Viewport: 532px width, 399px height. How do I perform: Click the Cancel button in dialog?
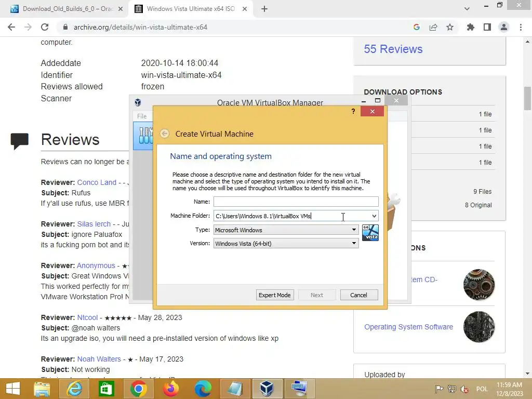(359, 295)
